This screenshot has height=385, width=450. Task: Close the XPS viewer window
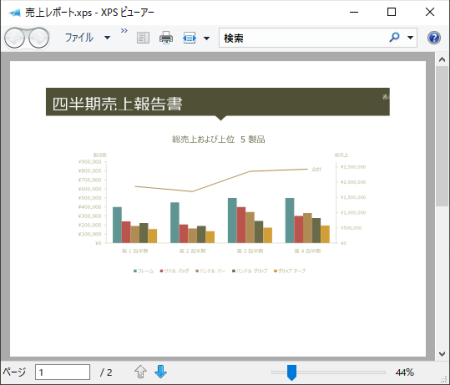tap(430, 12)
